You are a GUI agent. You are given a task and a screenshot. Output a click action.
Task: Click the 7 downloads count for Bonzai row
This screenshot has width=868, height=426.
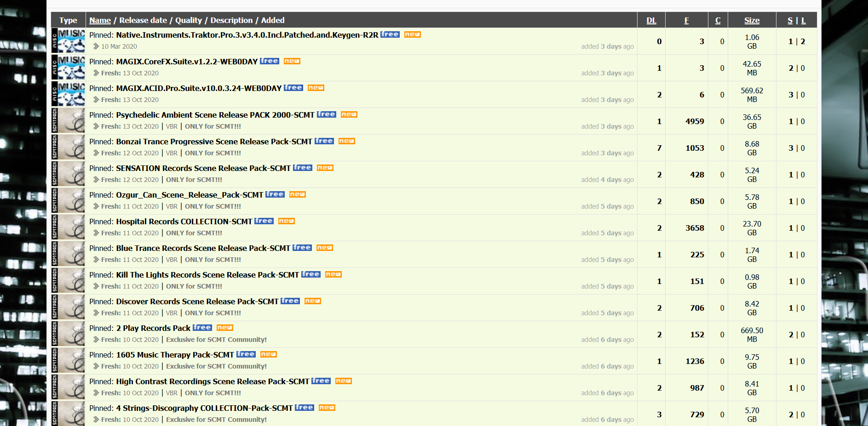click(659, 148)
